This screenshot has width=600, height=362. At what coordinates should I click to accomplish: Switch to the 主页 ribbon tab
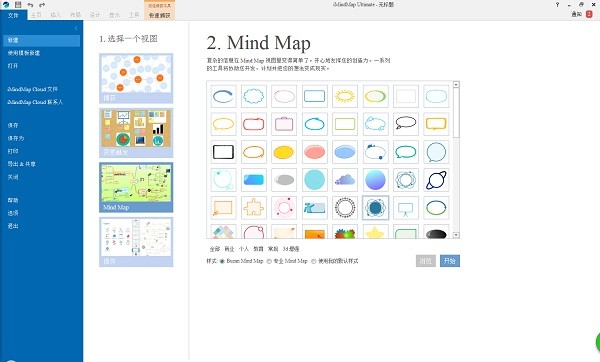(36, 15)
